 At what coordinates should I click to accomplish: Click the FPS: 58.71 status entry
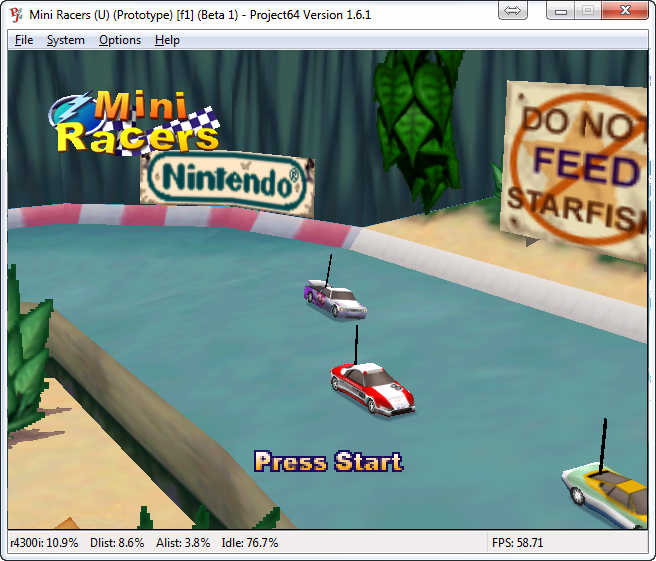(518, 543)
